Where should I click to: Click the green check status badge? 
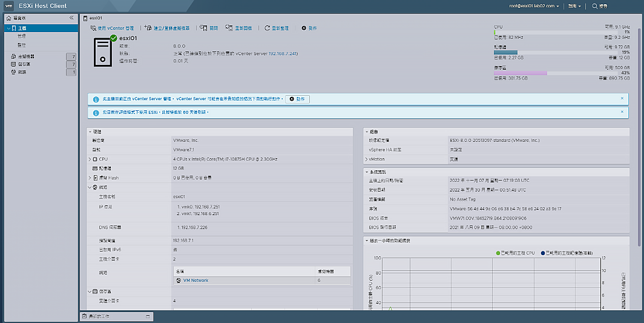pos(113,38)
